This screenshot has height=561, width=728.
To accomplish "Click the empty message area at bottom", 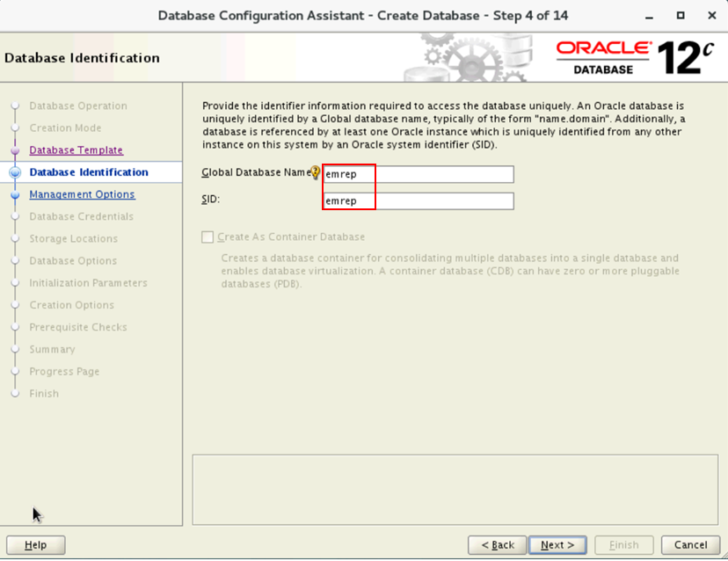I will click(455, 490).
